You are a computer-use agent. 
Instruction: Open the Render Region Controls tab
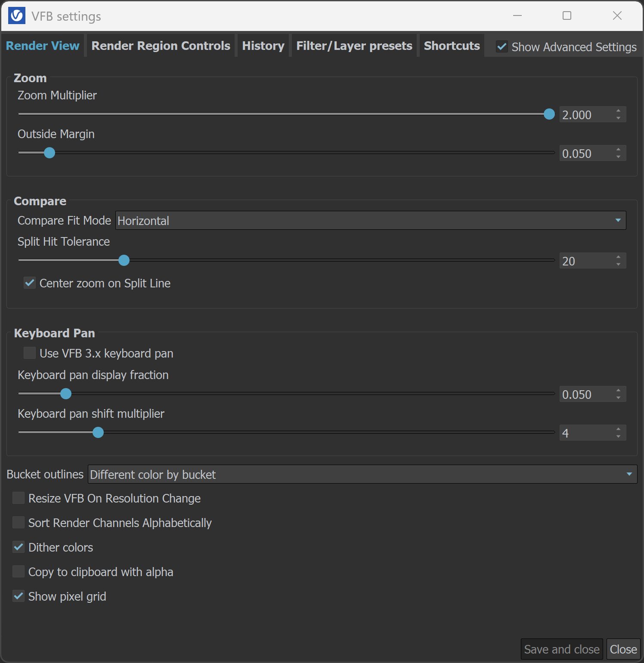click(x=161, y=46)
